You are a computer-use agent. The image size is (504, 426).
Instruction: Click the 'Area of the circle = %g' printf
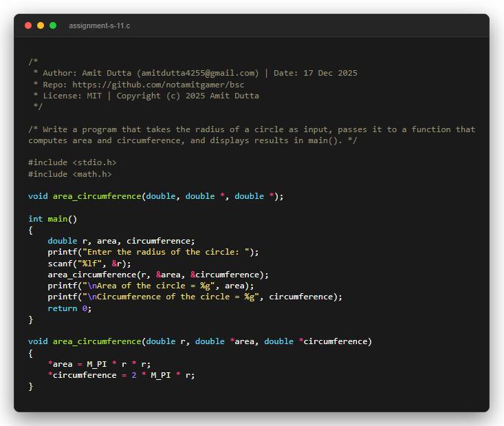tap(151, 286)
